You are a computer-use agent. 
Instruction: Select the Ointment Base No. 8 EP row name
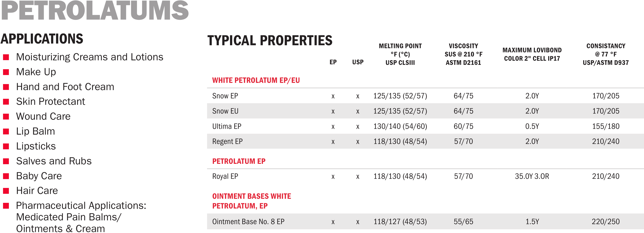[x=248, y=222]
